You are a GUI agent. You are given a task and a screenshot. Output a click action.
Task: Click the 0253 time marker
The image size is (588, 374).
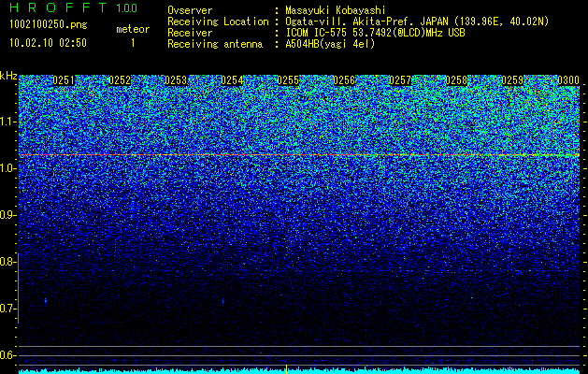[176, 80]
